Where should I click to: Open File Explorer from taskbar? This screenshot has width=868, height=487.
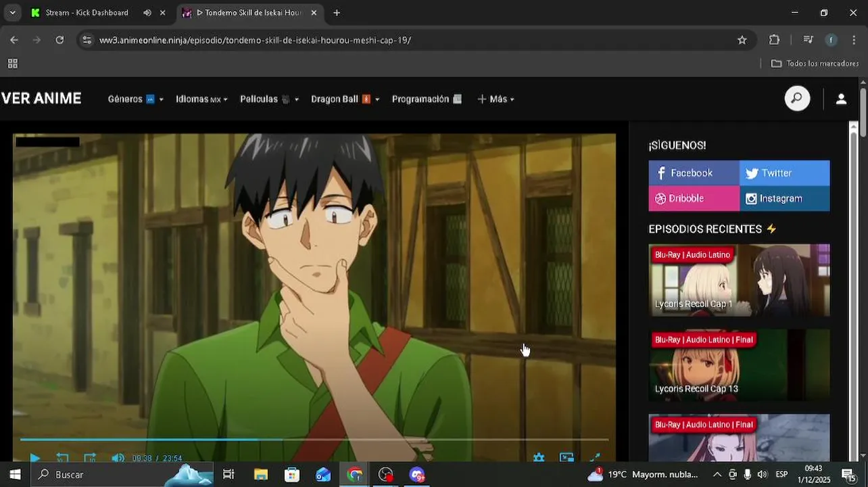click(260, 475)
